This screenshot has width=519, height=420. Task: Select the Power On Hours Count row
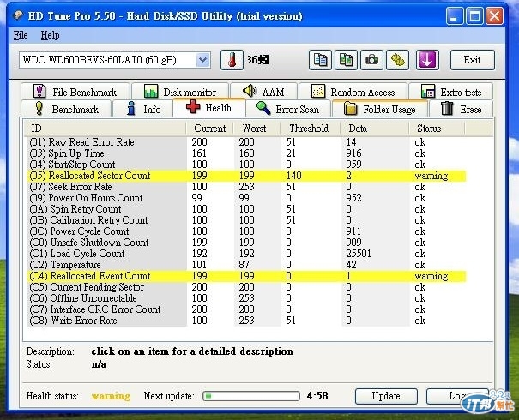click(246, 198)
